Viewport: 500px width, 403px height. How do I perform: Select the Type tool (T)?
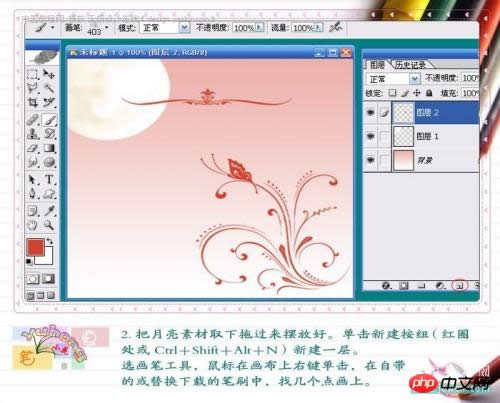pos(49,179)
